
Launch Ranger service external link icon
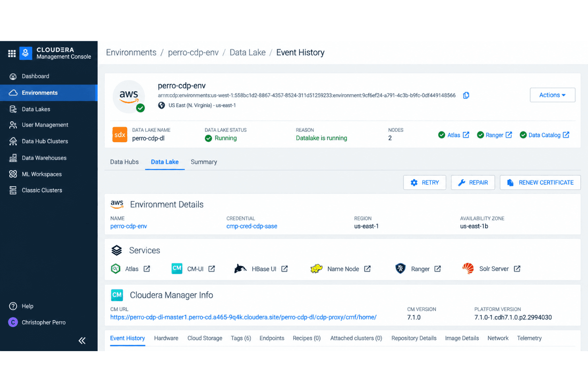click(x=437, y=269)
